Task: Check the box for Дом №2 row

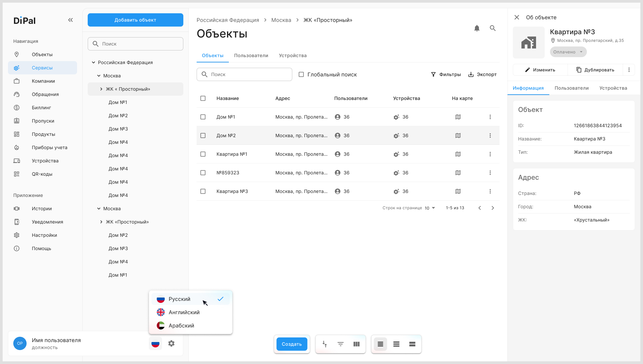Action: (x=203, y=136)
